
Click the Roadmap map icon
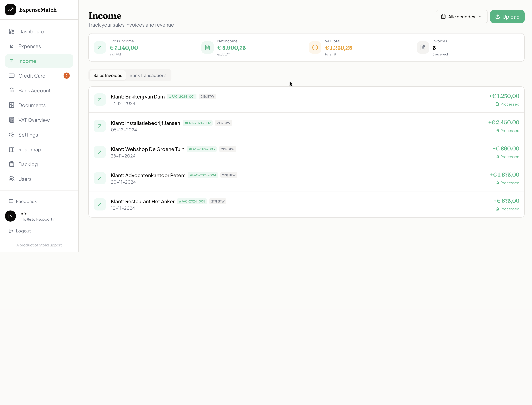click(x=12, y=149)
